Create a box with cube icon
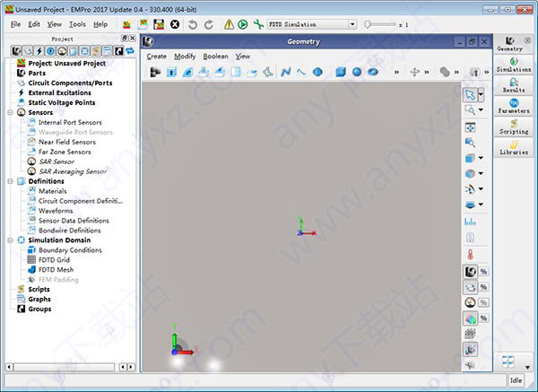 tap(341, 72)
